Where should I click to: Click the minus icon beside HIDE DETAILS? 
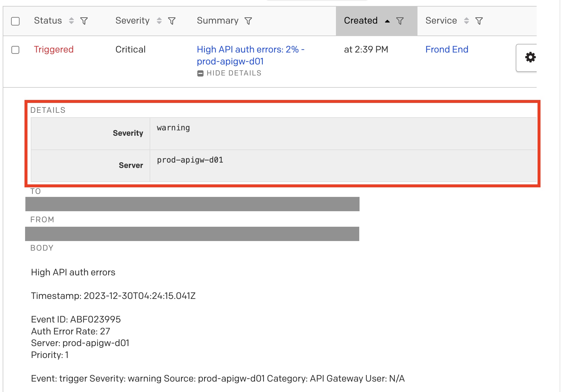200,73
